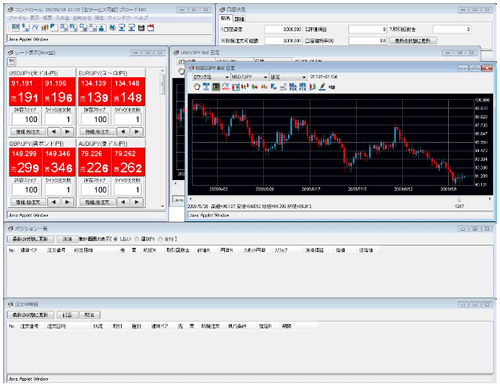Screen dimensions: 500x385
Task: Select first radio option in position list
Action: click(116, 239)
